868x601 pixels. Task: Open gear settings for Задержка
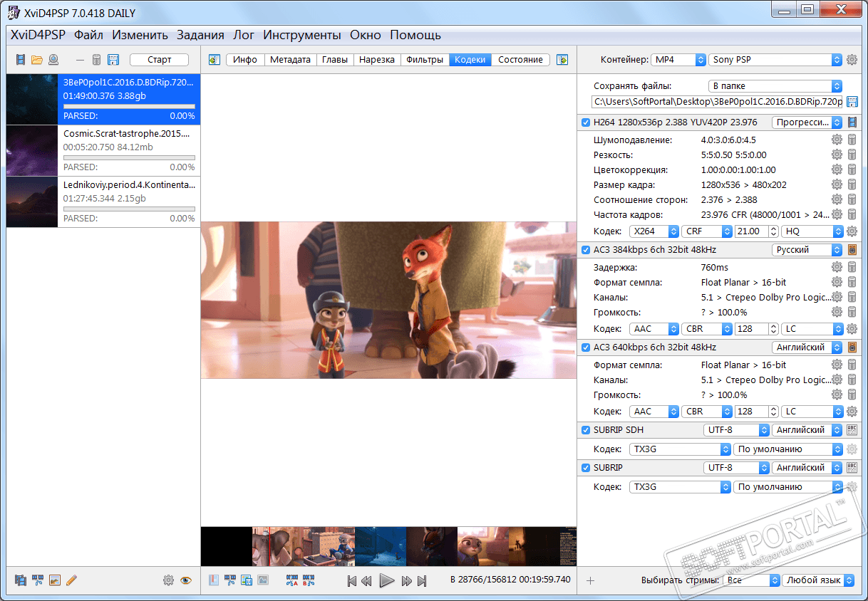point(837,268)
